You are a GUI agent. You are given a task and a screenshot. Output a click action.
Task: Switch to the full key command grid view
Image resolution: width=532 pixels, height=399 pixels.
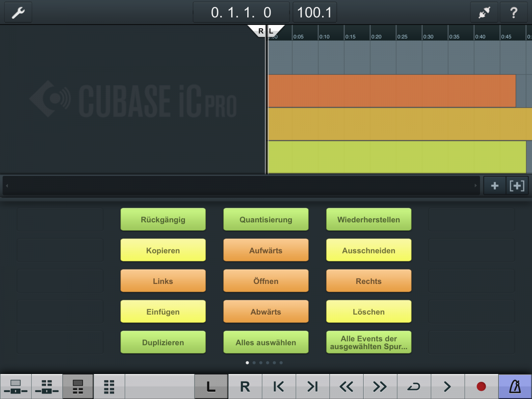109,387
